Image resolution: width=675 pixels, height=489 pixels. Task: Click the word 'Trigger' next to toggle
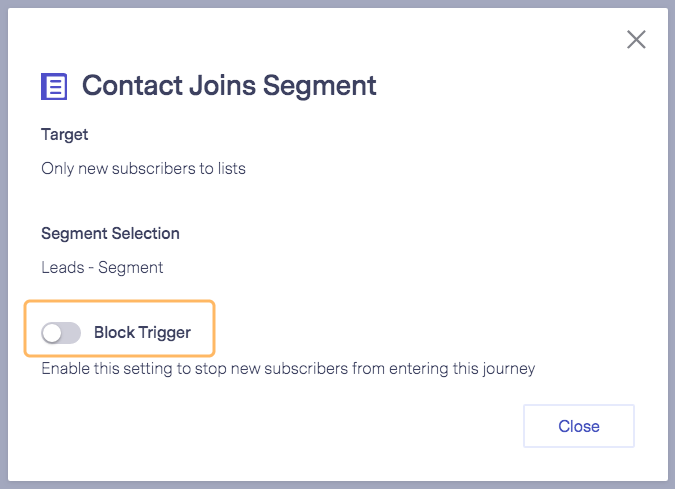pyautogui.click(x=164, y=333)
